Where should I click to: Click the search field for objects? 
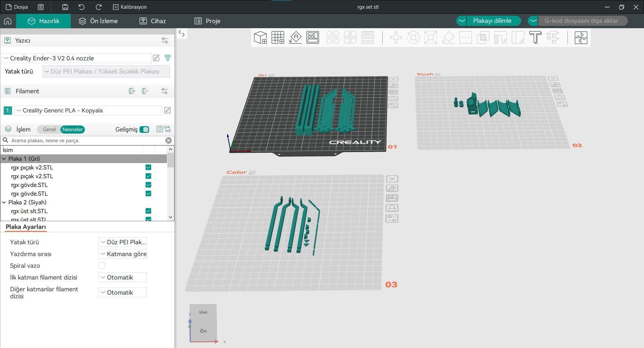pos(87,140)
